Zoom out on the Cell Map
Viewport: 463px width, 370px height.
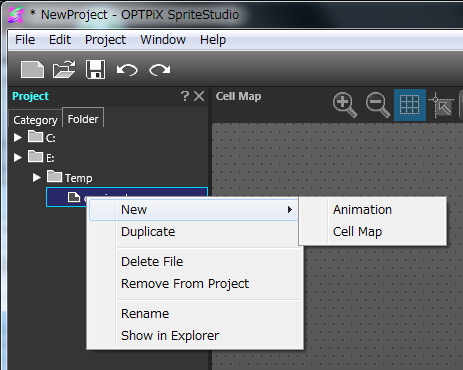[378, 105]
